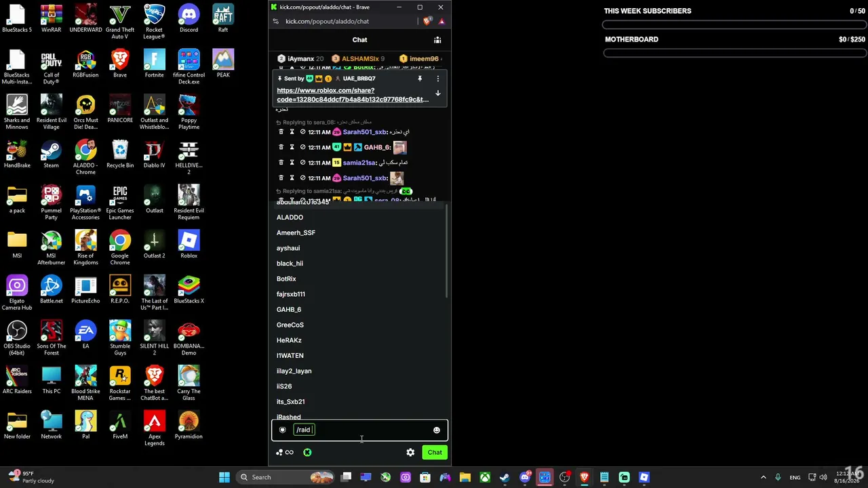Screen dimensions: 868x488
Task: Click the kick.com address bar URL
Action: coord(327,21)
